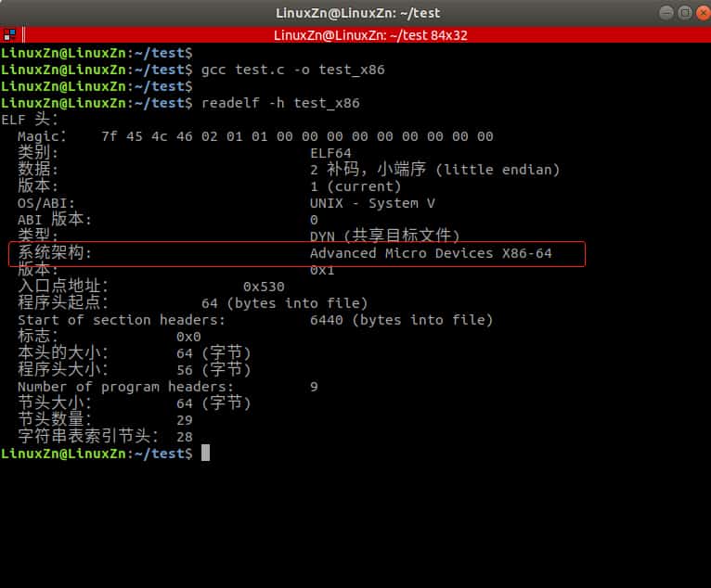711x588 pixels.
Task: Click 'Start of section headers:' label
Action: click(x=122, y=320)
